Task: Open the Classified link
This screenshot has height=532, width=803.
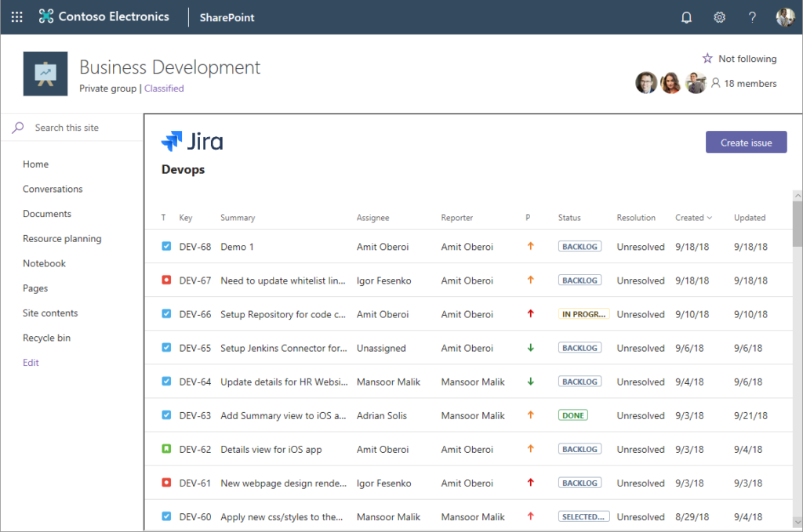Action: tap(164, 89)
